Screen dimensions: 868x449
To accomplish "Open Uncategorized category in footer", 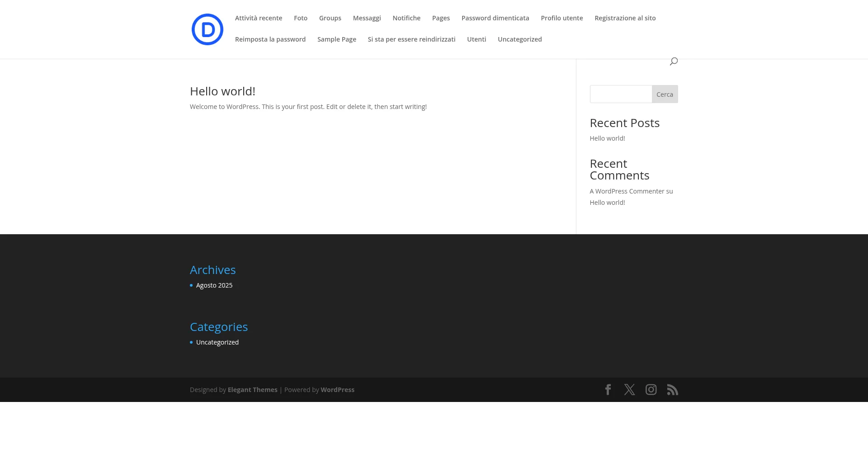I will click(217, 342).
